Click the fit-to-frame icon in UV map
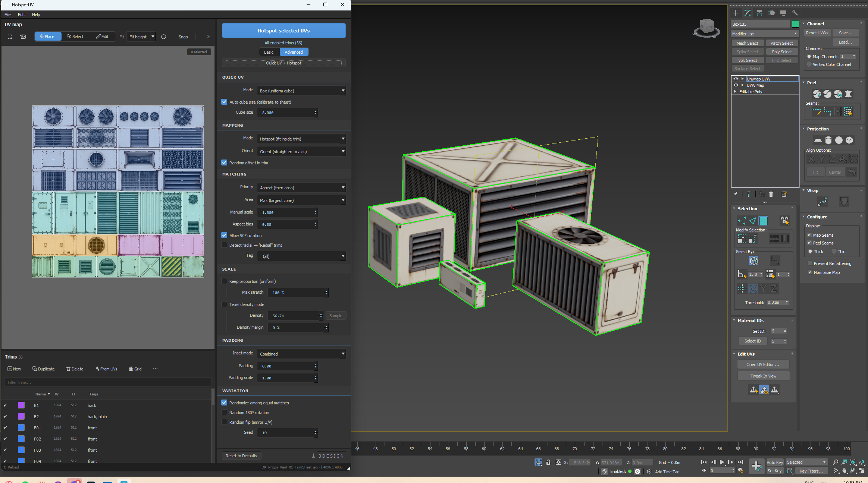 pyautogui.click(x=10, y=37)
